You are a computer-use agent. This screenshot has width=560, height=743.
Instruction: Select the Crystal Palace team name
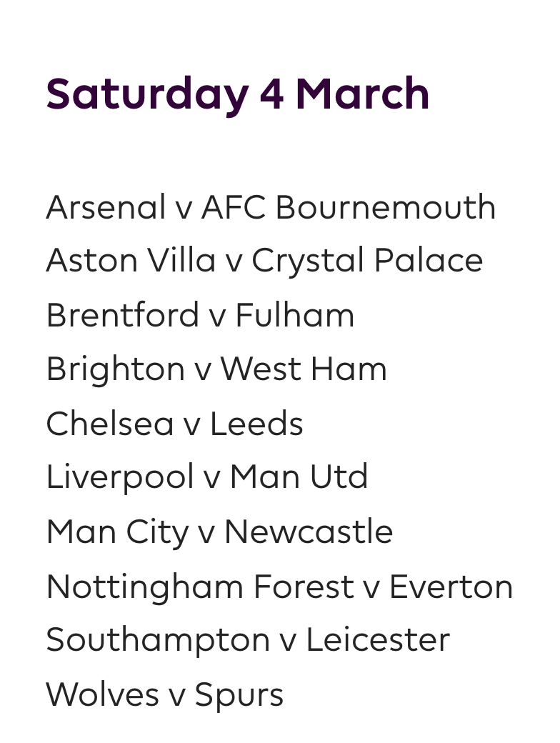pos(367,261)
